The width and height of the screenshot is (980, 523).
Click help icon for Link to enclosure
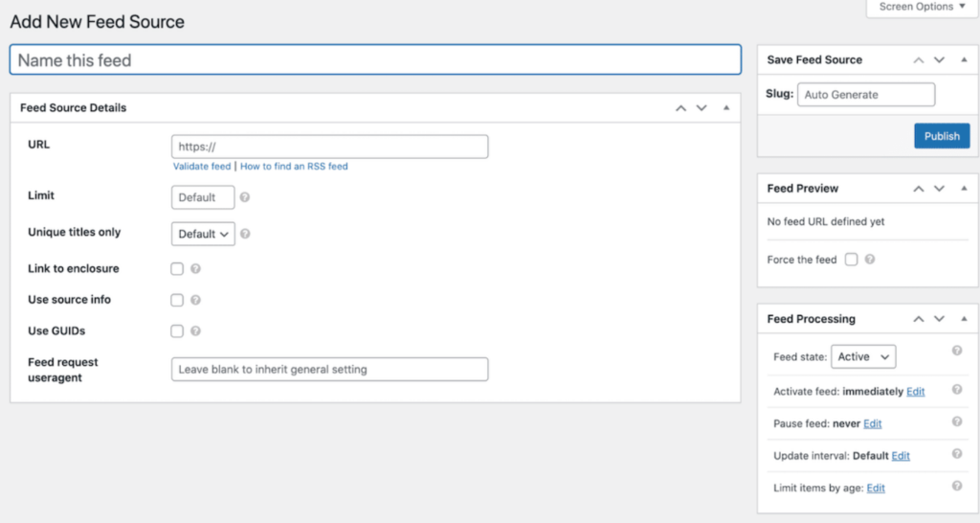click(x=195, y=269)
